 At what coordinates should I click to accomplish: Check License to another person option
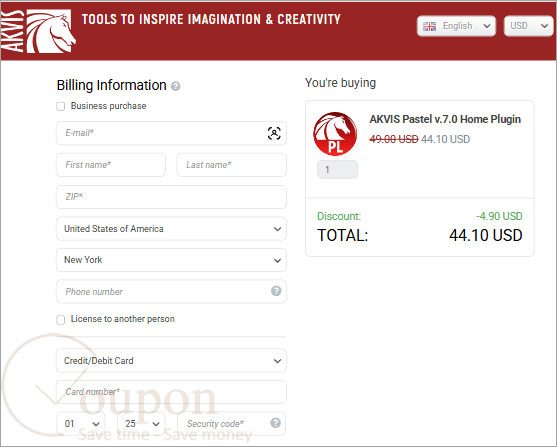point(61,320)
